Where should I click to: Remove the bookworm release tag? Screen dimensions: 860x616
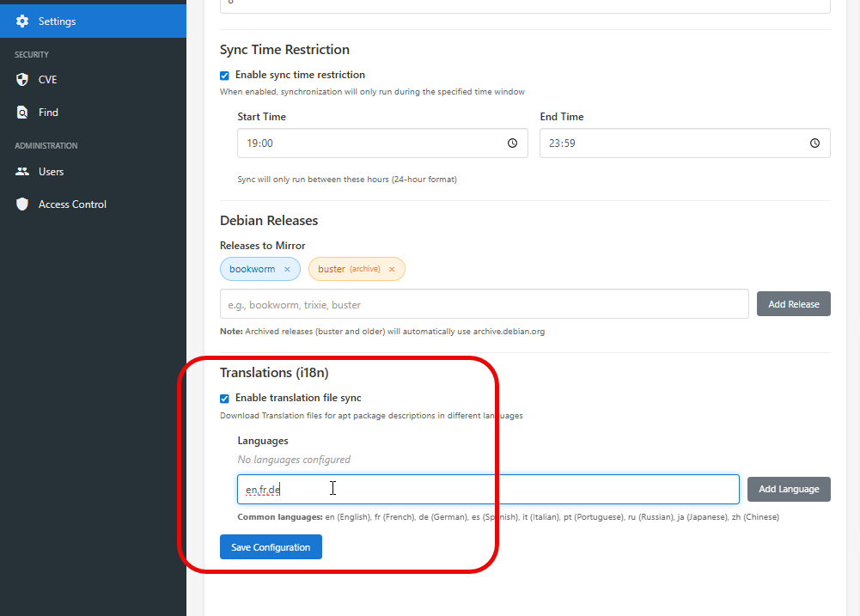287,270
